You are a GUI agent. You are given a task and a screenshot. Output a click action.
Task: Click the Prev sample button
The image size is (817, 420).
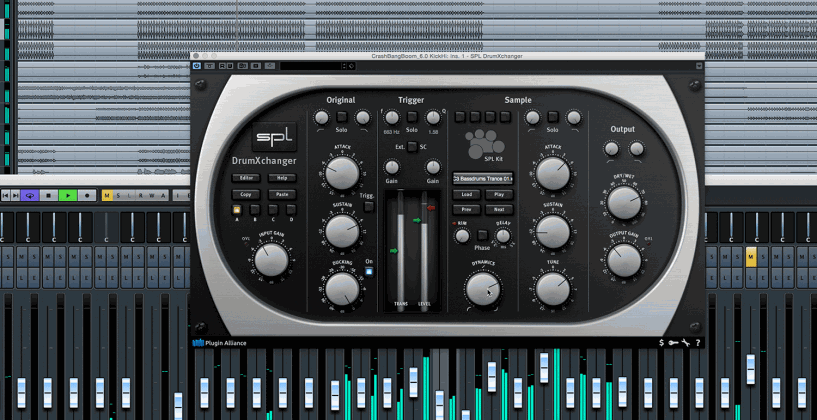coord(466,209)
